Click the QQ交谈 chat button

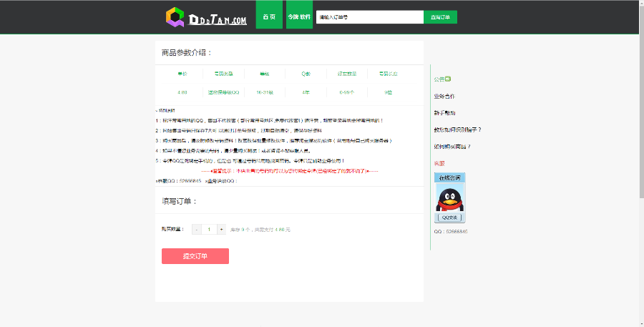point(450,218)
